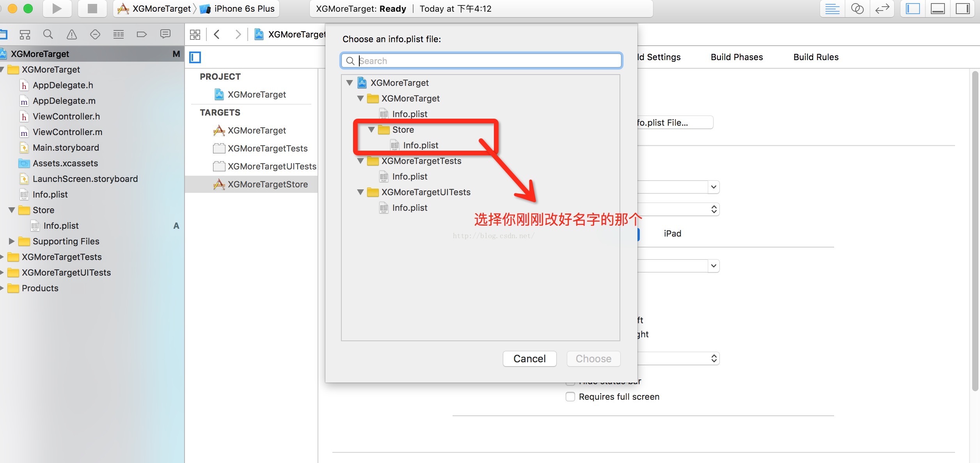Open ViewController.h file
Viewport: 980px width, 463px height.
pos(66,116)
